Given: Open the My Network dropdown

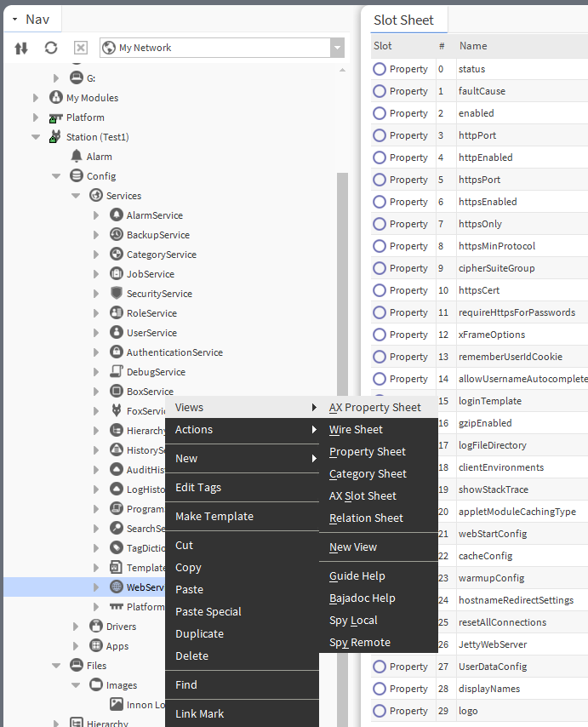Looking at the screenshot, I should [337, 49].
